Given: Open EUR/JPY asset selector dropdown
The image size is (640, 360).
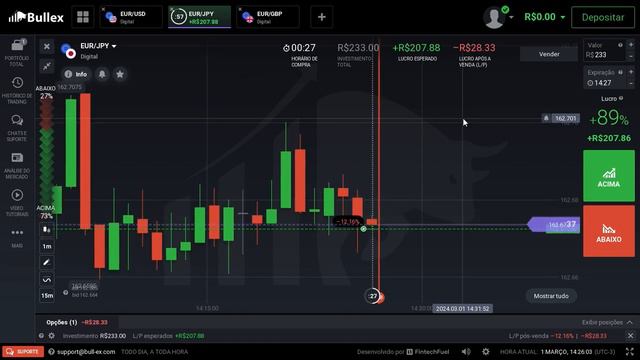Looking at the screenshot, I should [x=98, y=46].
